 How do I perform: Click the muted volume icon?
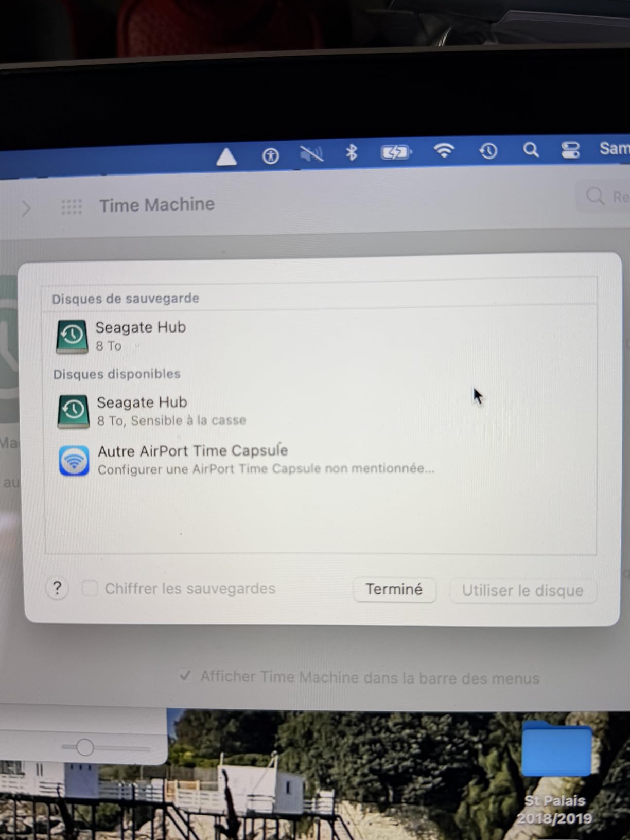(x=311, y=153)
